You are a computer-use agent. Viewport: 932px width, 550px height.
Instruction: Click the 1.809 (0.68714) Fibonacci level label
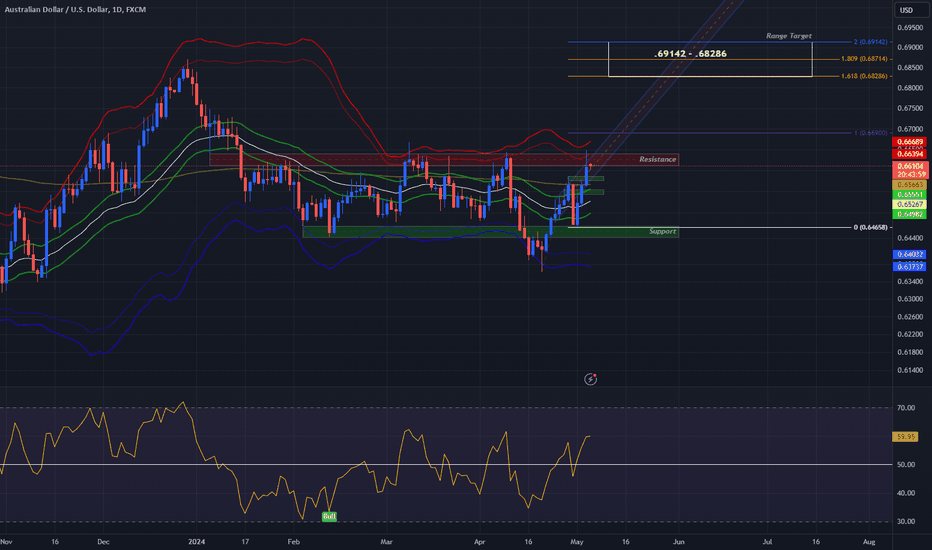(x=864, y=59)
